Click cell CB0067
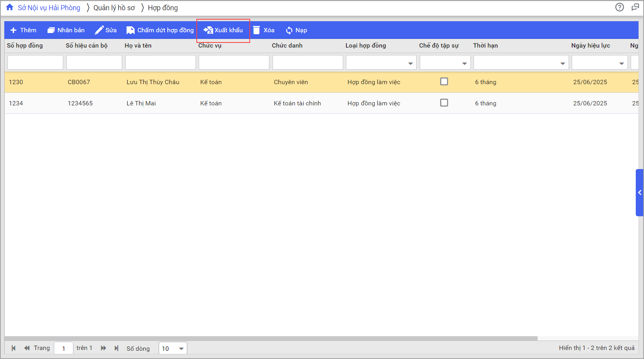Viewport: 644px width, 359px height. [79, 82]
